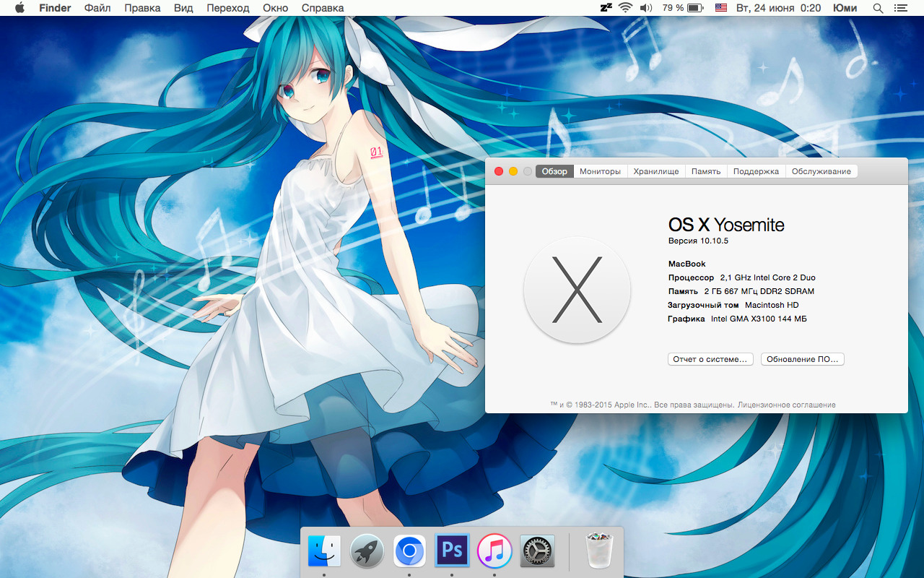Viewport: 924px width, 578px height.
Task: Open iTunes from the Dock
Action: point(494,552)
